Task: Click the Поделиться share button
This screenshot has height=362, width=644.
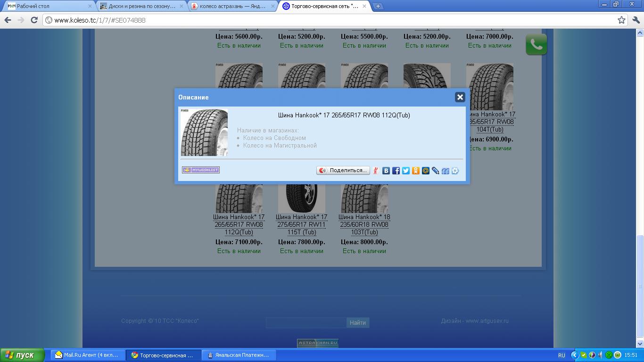Action: tap(343, 171)
